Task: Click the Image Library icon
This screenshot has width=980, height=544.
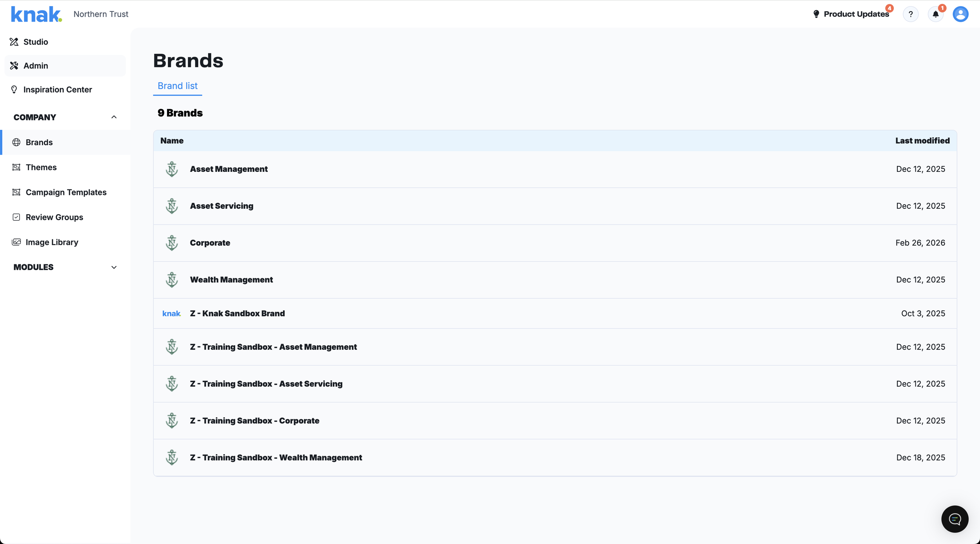Action: pyautogui.click(x=16, y=242)
